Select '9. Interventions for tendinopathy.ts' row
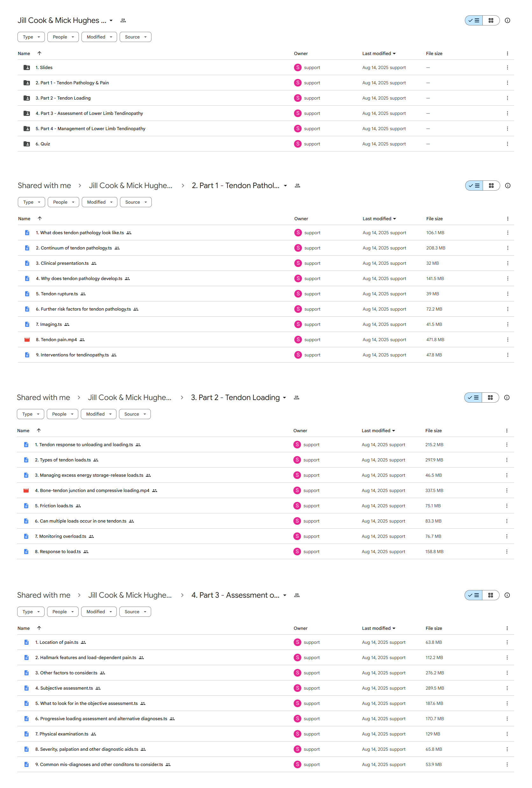The image size is (532, 788). 266,355
